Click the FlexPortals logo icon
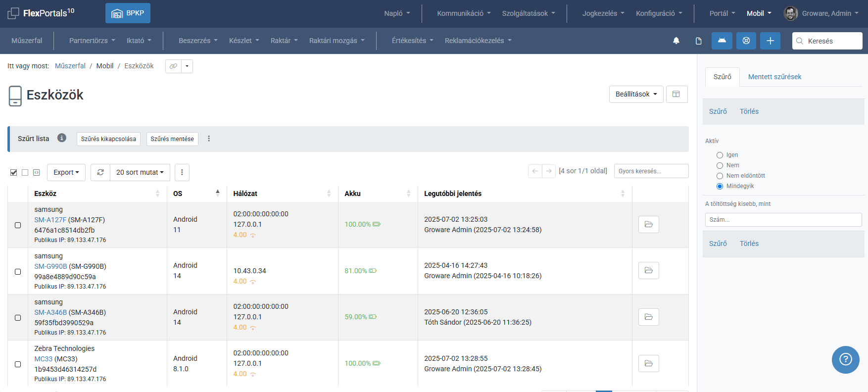 pos(13,13)
